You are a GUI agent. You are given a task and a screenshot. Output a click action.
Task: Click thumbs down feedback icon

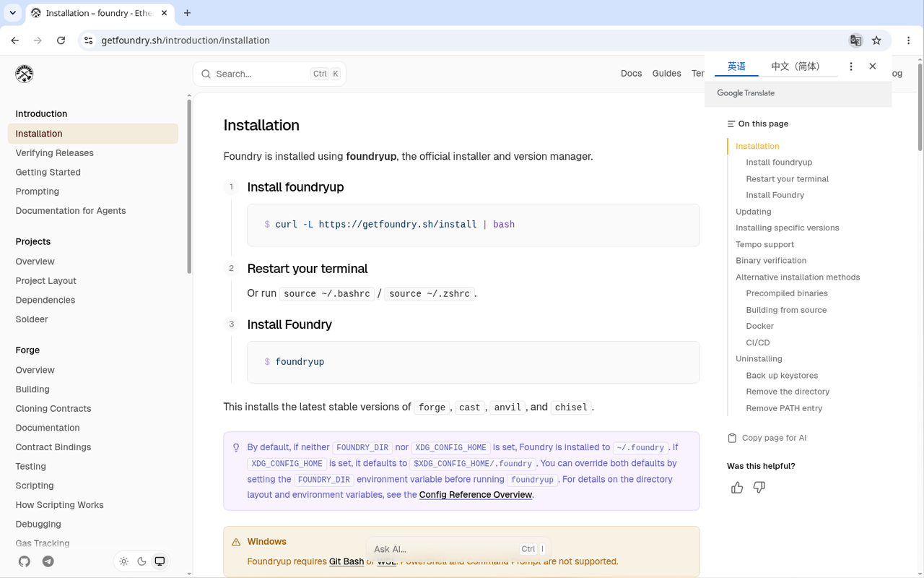pyautogui.click(x=759, y=488)
